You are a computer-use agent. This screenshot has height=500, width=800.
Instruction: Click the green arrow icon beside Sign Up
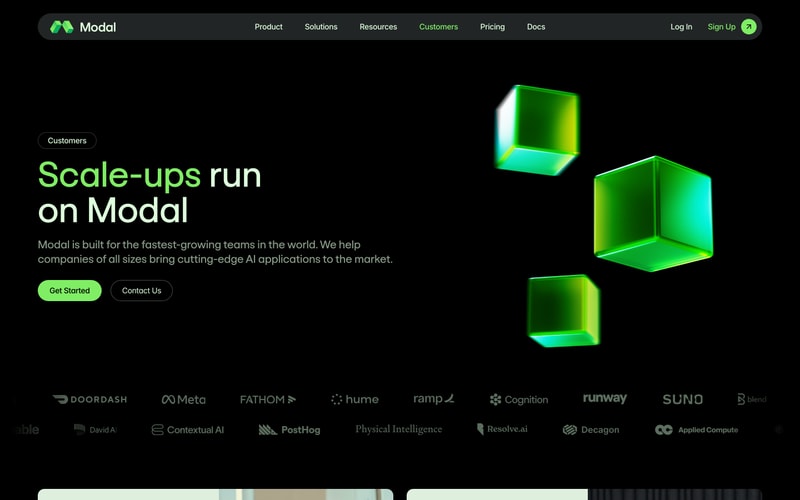pos(748,27)
